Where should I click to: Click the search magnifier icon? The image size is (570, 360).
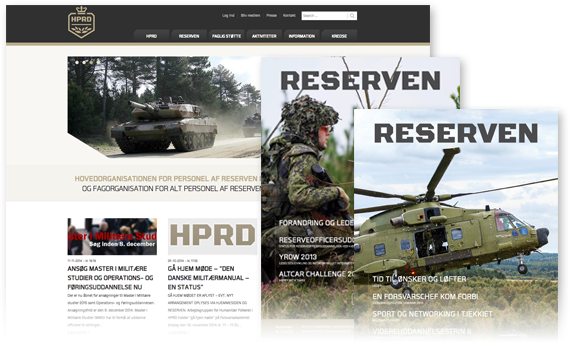[352, 16]
